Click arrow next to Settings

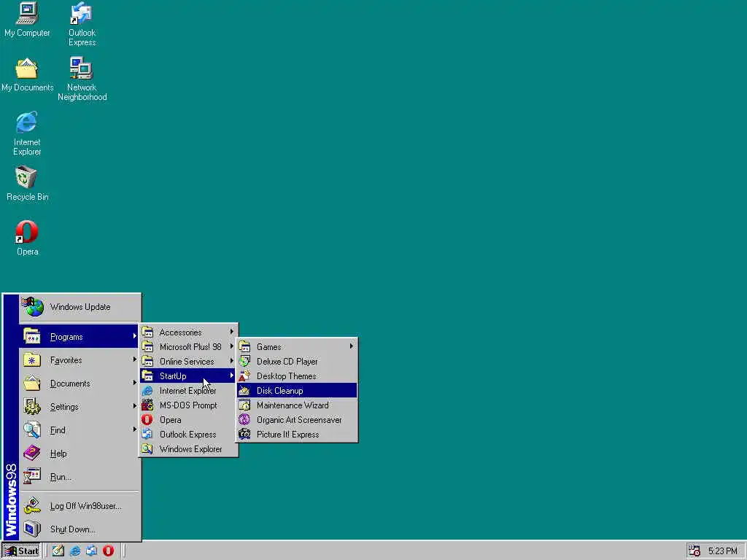(x=135, y=406)
